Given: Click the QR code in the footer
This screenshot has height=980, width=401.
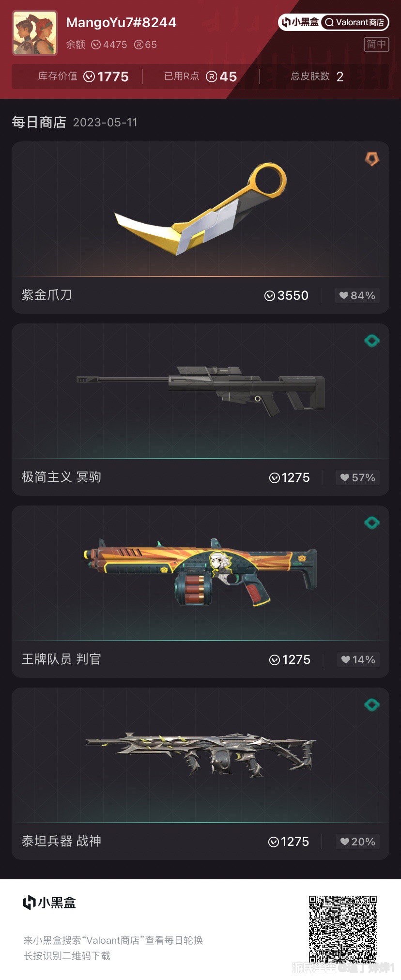Looking at the screenshot, I should coord(343,929).
